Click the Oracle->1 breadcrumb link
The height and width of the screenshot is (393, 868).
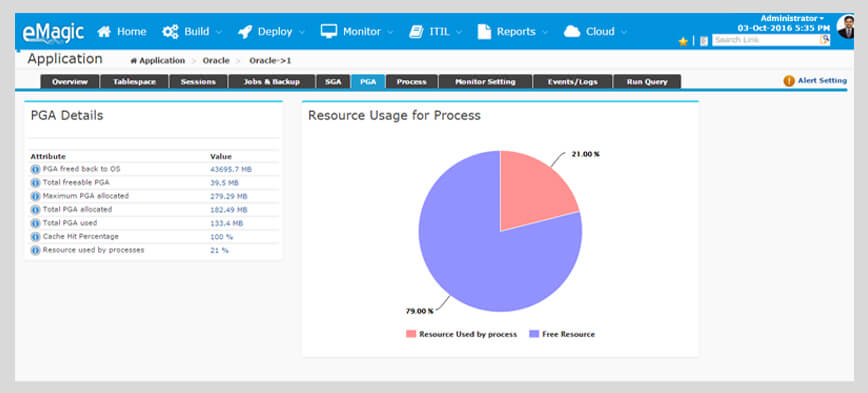coord(270,61)
